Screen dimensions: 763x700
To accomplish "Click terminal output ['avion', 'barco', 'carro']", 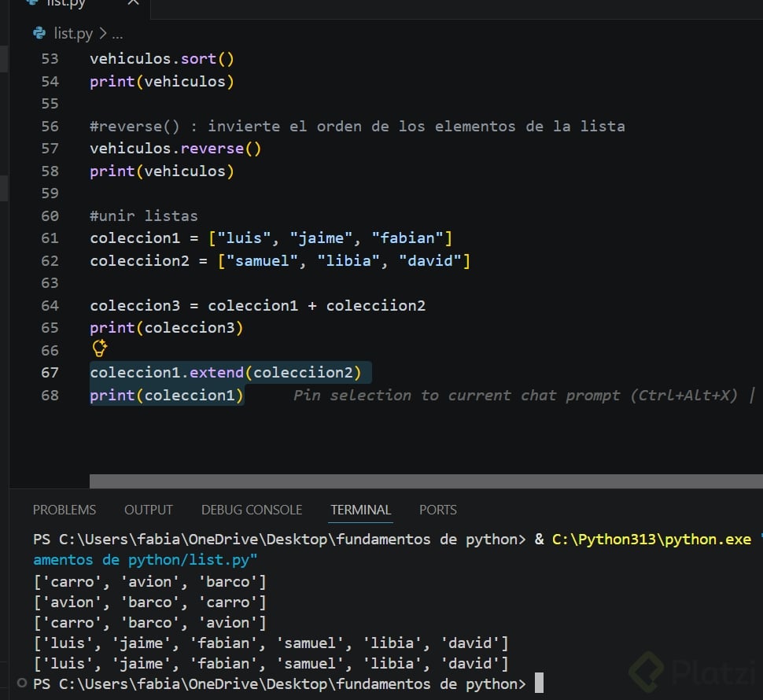I will [150, 602].
